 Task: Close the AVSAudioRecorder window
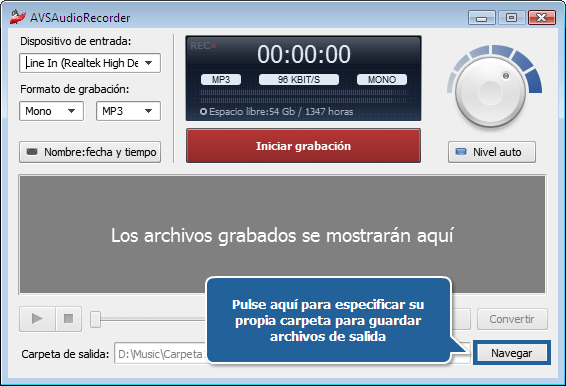click(x=541, y=17)
